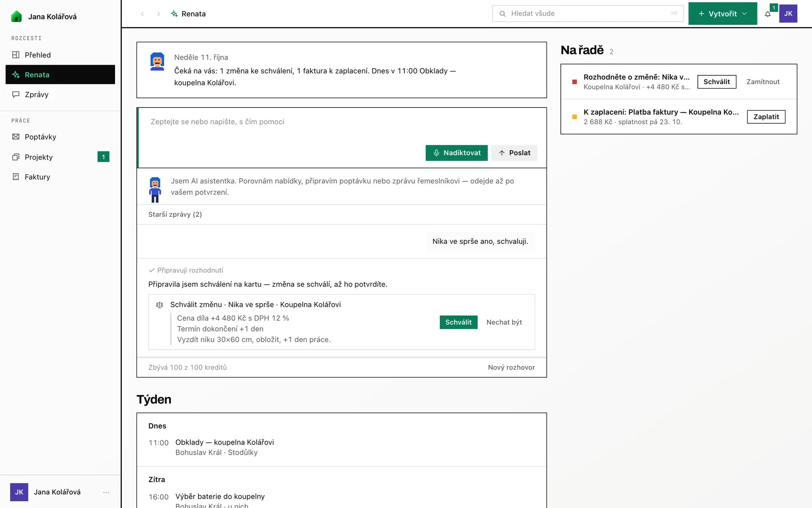Open Poptávky section
812x508 pixels.
coord(60,137)
